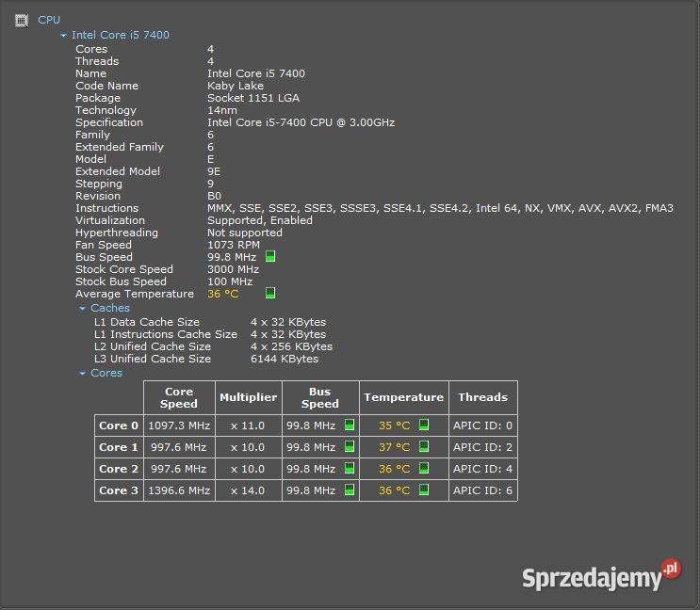Click the 1396.6 MHz core speed cell
Image resolution: width=700 pixels, height=610 pixels.
pyautogui.click(x=179, y=490)
